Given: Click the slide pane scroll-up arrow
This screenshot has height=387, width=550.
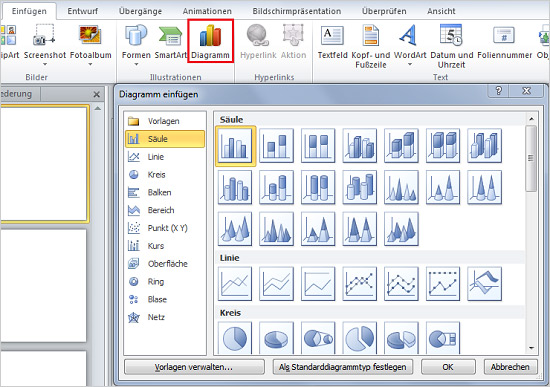Looking at the screenshot, I should click(98, 109).
